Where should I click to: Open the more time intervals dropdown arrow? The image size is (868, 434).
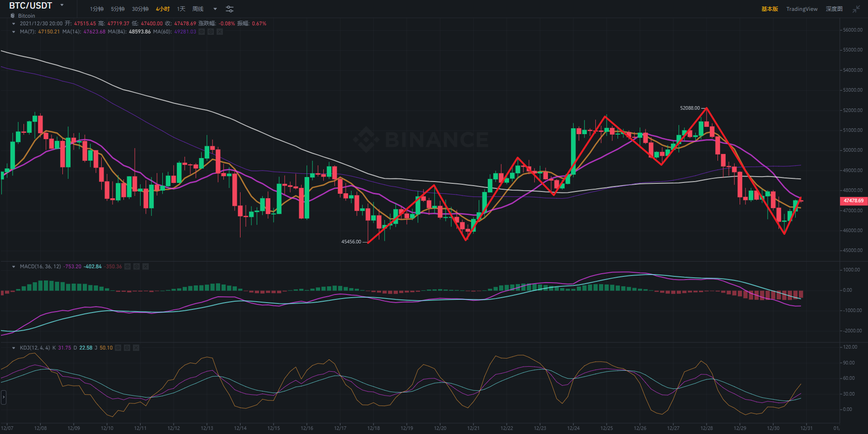(x=215, y=9)
